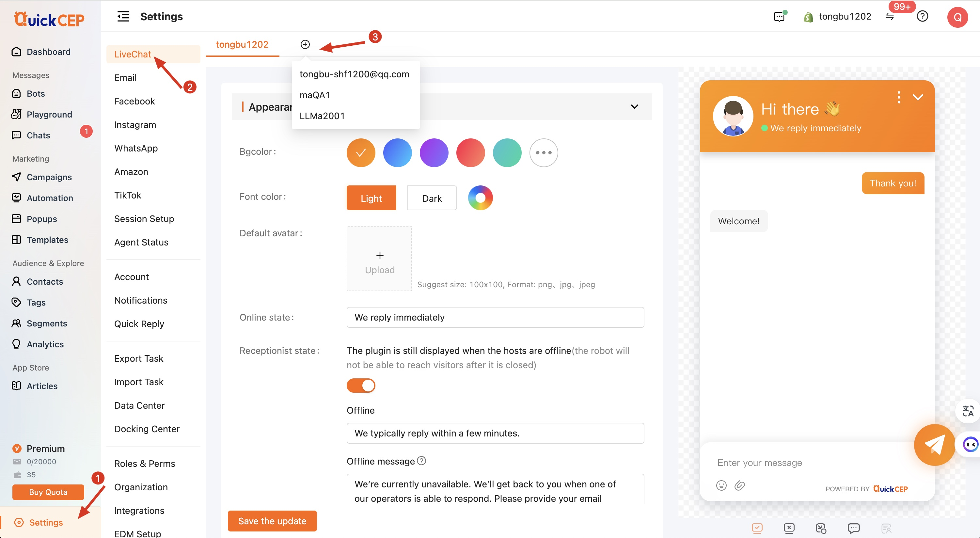Switch to the tongbu1202 tab
The image size is (980, 538).
point(242,44)
